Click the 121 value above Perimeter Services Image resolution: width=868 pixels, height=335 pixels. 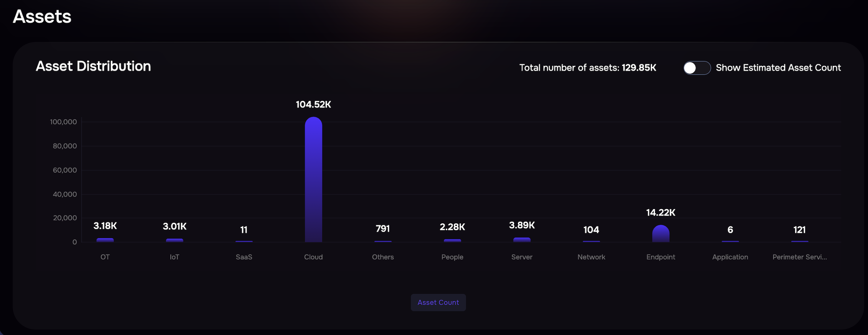pos(799,230)
